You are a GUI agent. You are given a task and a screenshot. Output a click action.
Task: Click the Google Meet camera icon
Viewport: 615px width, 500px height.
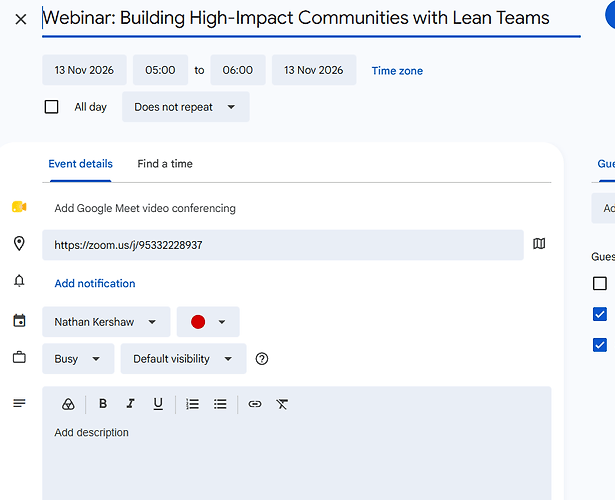click(x=19, y=207)
